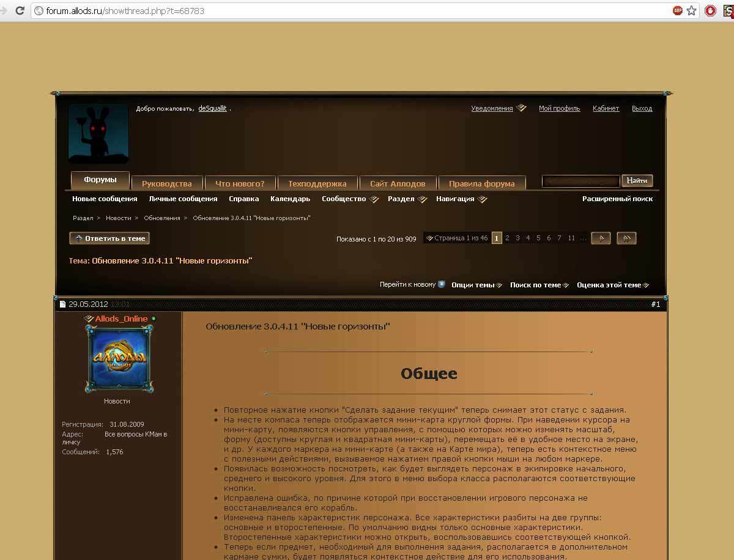
Task: Click the thread title Тема: Обновление 3.0.4.11
Action: (160, 260)
